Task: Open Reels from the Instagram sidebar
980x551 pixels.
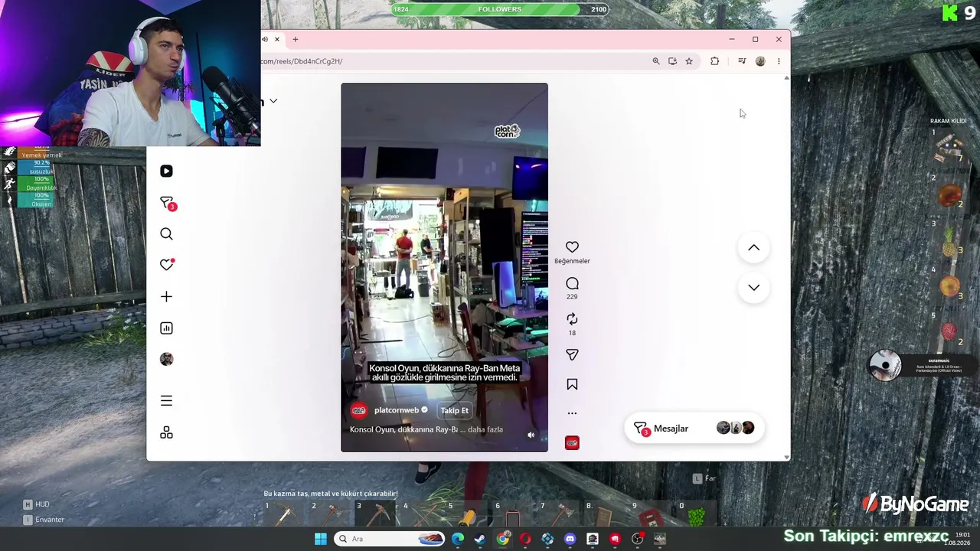Action: click(166, 171)
